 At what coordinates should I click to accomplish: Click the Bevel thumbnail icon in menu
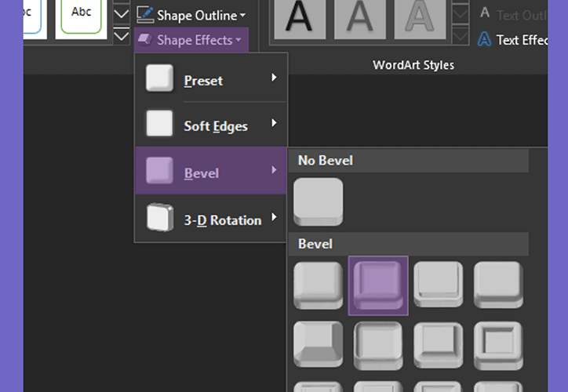tap(159, 170)
